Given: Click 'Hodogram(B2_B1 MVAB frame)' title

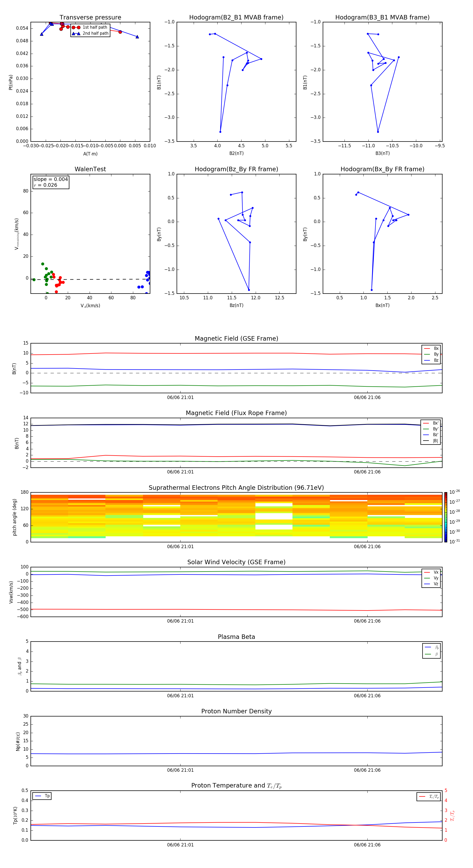Looking at the screenshot, I should (236, 18).
